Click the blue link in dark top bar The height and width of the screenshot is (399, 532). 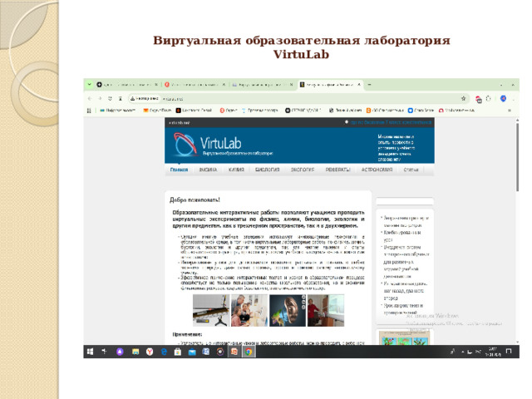pos(391,122)
